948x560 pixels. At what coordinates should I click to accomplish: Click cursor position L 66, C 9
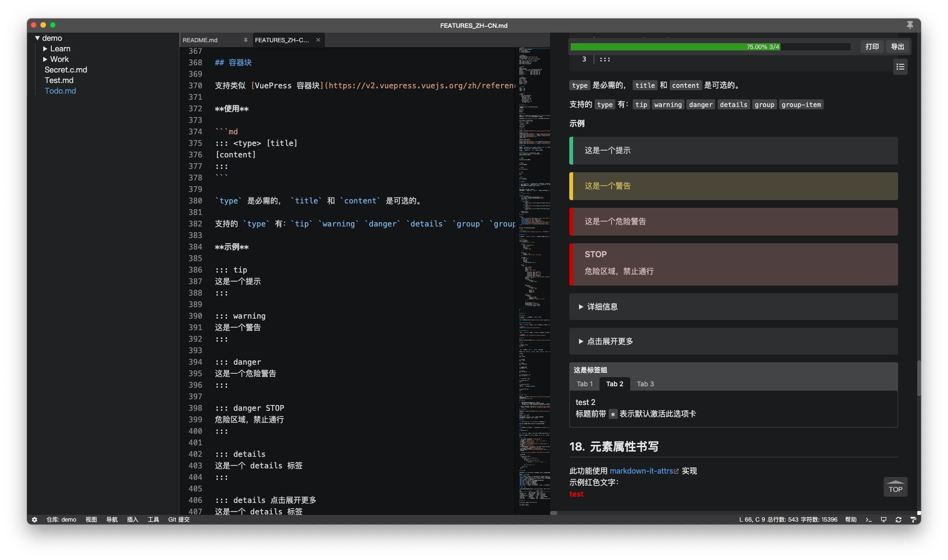752,519
